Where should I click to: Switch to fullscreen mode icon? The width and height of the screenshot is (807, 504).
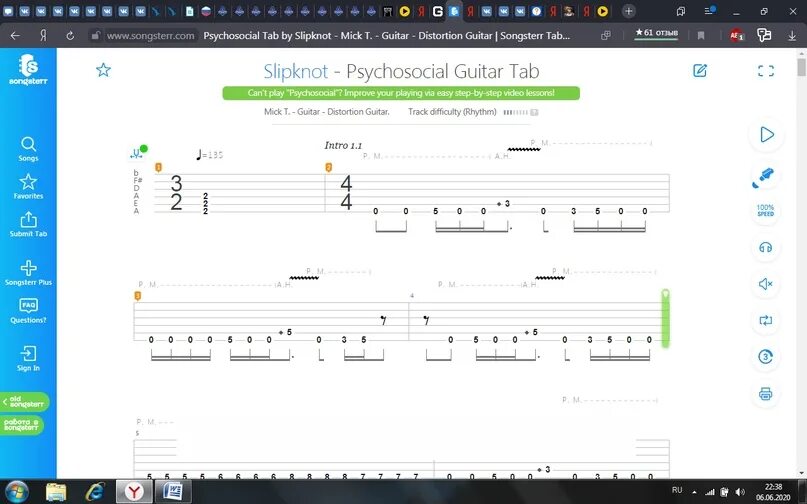click(x=766, y=71)
